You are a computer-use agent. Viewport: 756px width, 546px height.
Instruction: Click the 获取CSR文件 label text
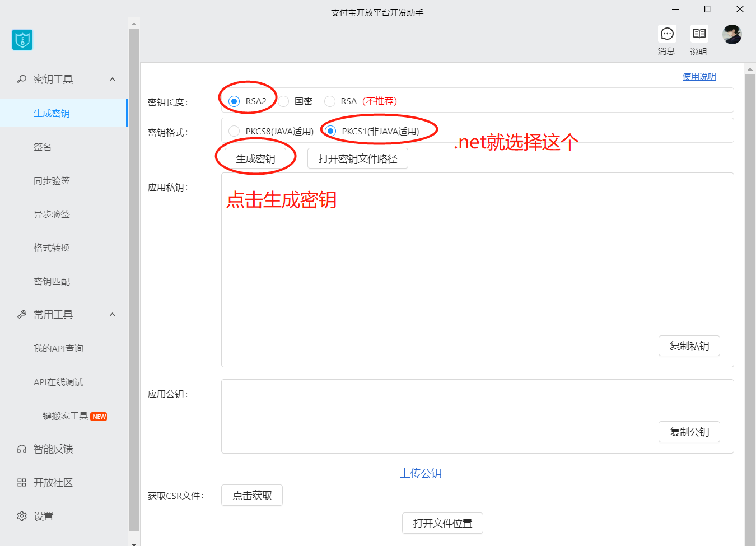(x=175, y=496)
